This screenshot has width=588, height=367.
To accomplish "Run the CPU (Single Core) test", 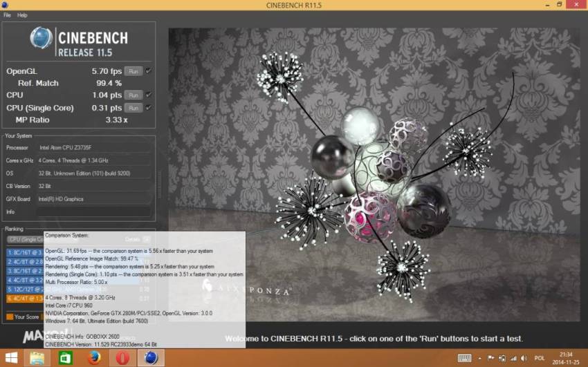I will coord(134,108).
